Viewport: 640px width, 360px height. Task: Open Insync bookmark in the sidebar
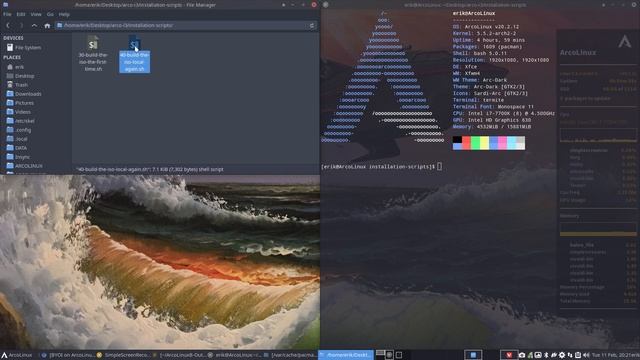pyautogui.click(x=18, y=157)
